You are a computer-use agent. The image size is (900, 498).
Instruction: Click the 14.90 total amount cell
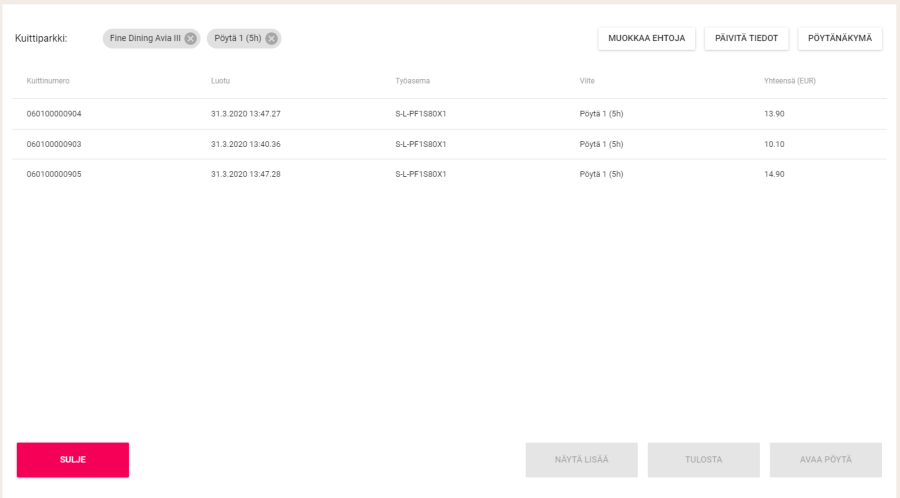[x=774, y=174]
